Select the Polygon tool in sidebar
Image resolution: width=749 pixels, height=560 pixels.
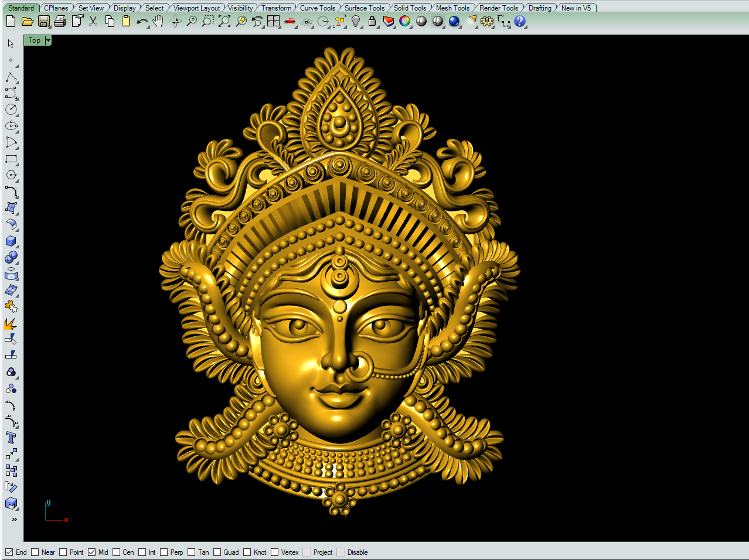(x=11, y=175)
